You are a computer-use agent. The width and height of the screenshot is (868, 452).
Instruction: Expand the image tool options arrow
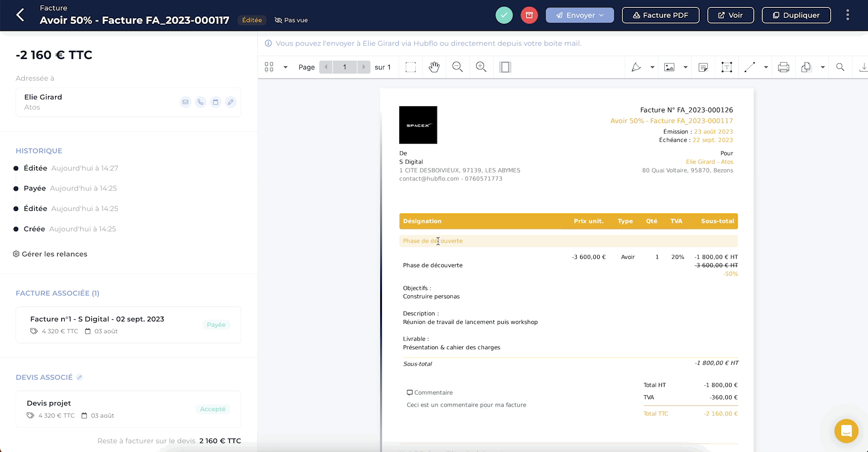(685, 67)
